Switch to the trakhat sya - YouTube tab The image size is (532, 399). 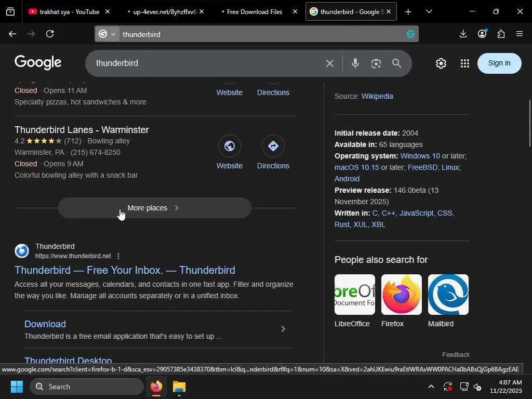pyautogui.click(x=70, y=11)
